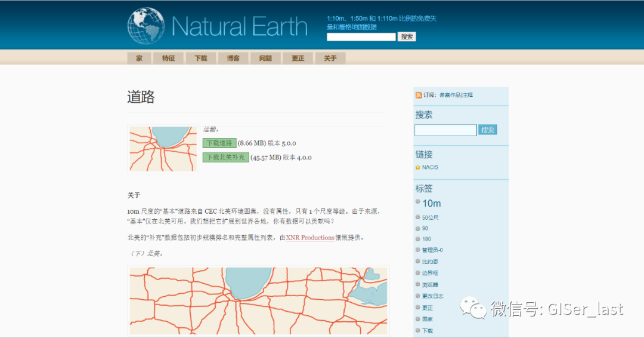644x338 pixels.
Task: Select the 边界框 tag
Action: coord(430,273)
